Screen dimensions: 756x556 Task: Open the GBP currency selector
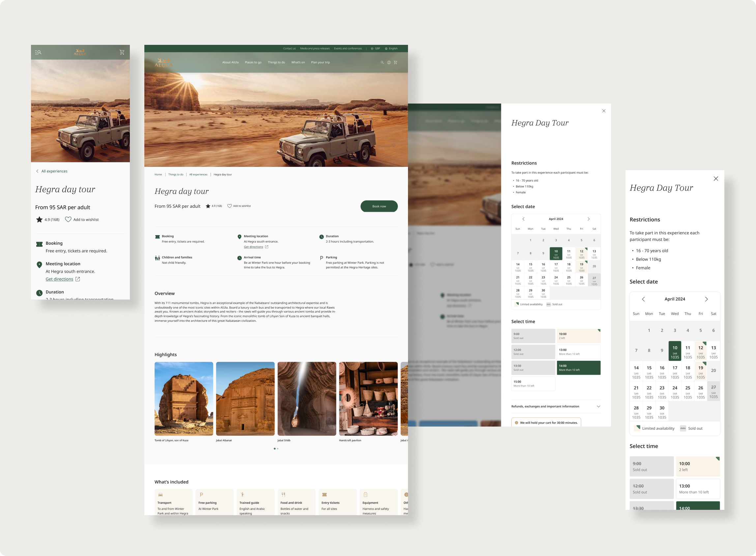point(375,48)
